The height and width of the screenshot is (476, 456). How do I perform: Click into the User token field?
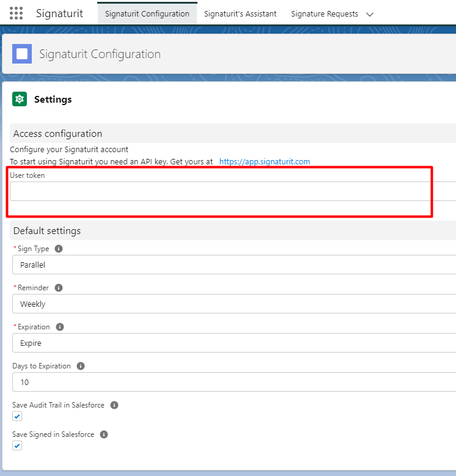233,191
